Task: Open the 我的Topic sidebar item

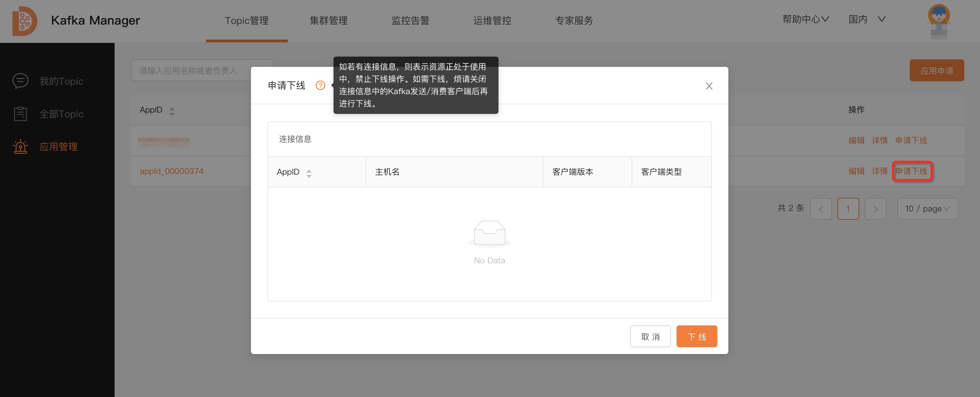Action: pos(61,81)
